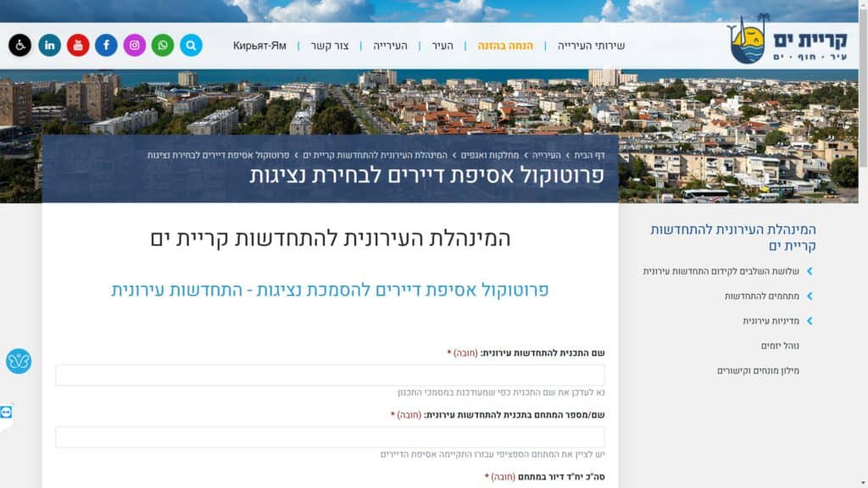Open site search magnifier icon
This screenshot has height=488, width=868.
tap(191, 45)
